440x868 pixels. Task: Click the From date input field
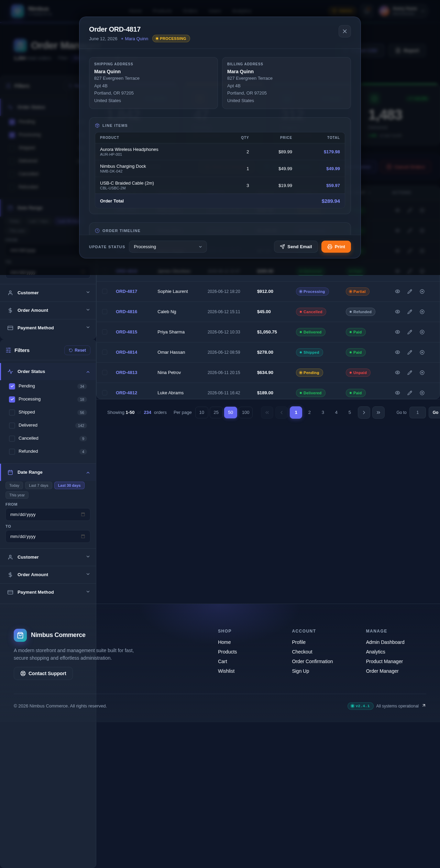click(48, 515)
